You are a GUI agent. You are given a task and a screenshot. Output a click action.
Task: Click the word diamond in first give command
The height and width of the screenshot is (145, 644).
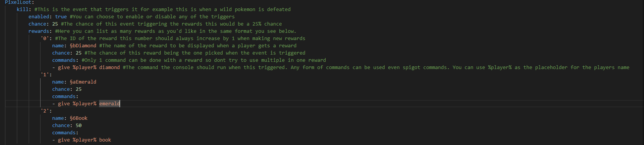109,67
